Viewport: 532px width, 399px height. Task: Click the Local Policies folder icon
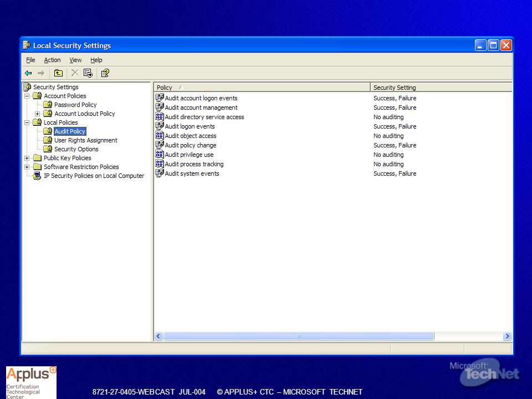(37, 122)
